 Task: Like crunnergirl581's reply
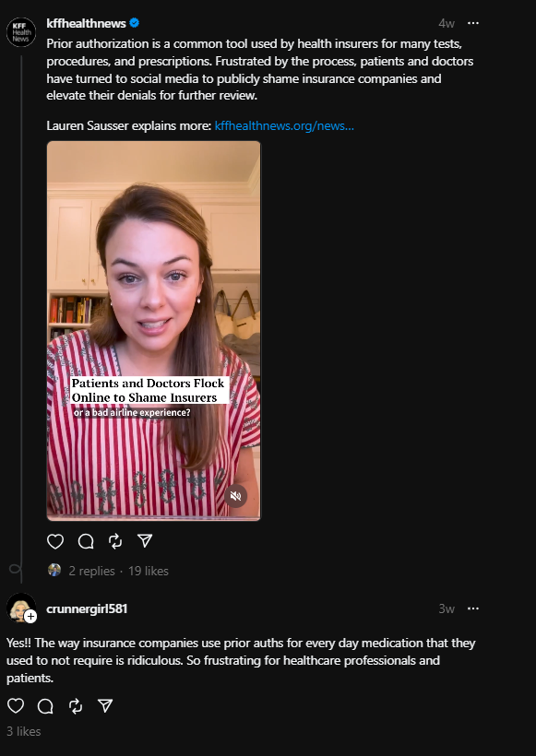pyautogui.click(x=16, y=706)
